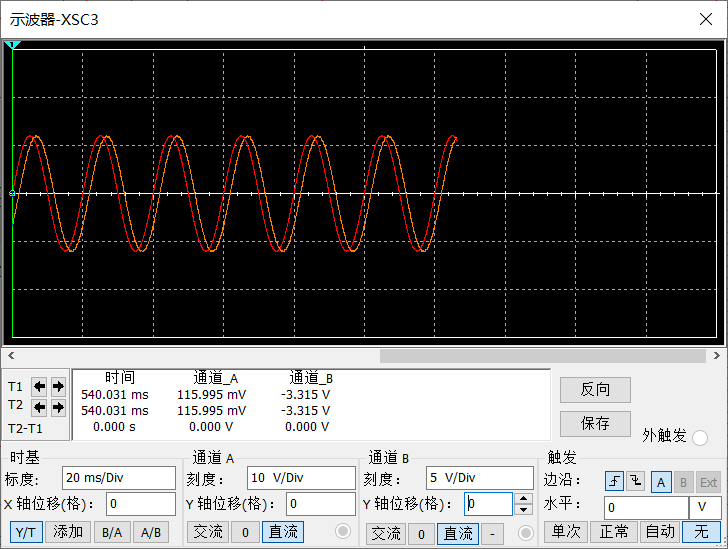This screenshot has height=549, width=728.
Task: Close the 示波器-XSC3 window
Action: tap(706, 19)
